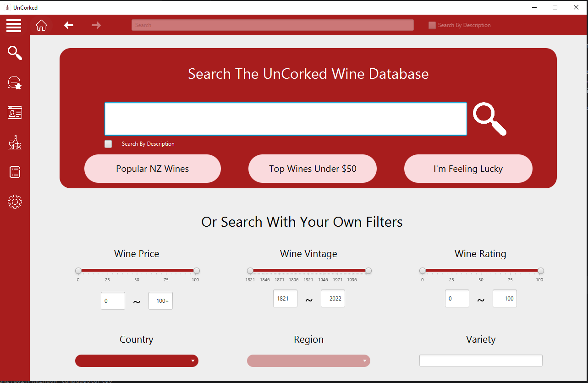Click the Country label

[x=137, y=339]
